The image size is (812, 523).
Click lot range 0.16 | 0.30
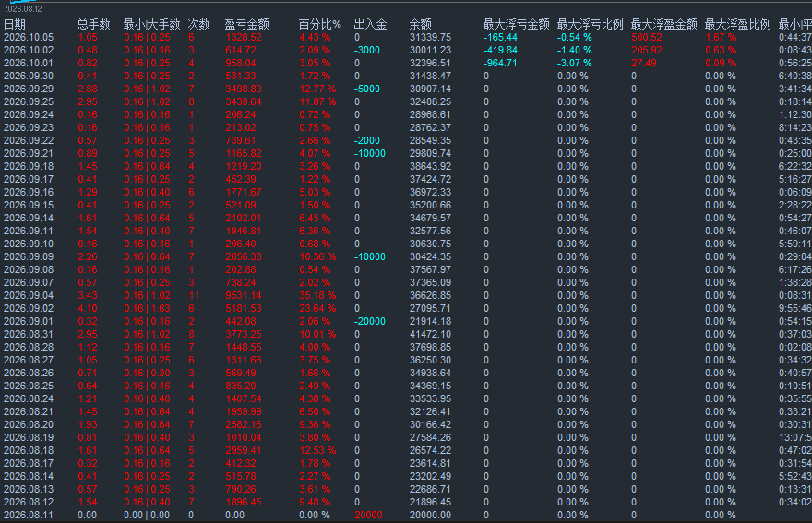pyautogui.click(x=147, y=373)
